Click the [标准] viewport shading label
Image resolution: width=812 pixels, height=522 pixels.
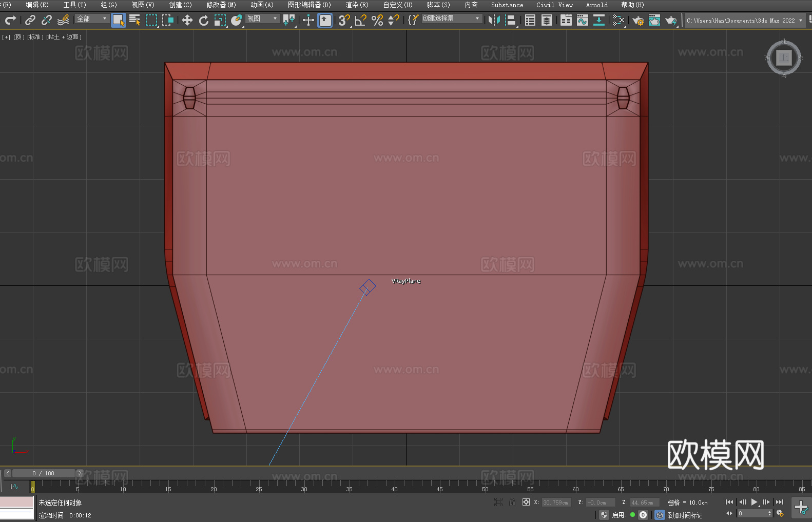pos(35,37)
